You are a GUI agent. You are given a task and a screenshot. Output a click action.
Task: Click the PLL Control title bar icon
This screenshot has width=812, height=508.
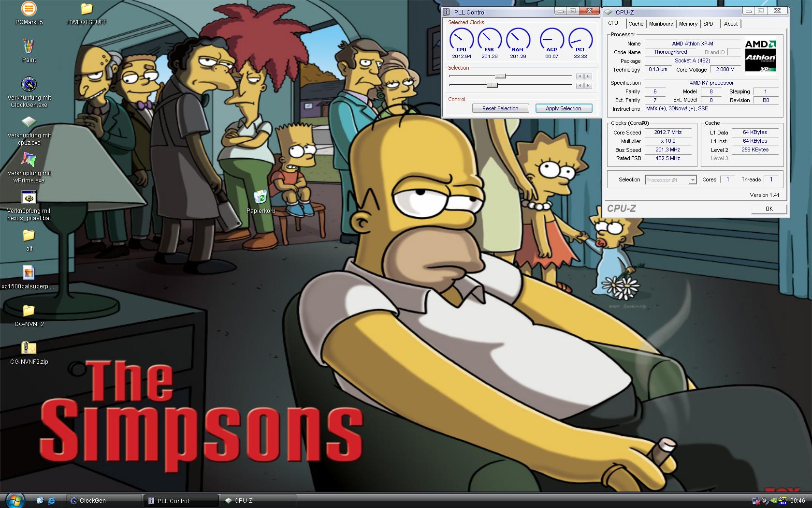(447, 12)
